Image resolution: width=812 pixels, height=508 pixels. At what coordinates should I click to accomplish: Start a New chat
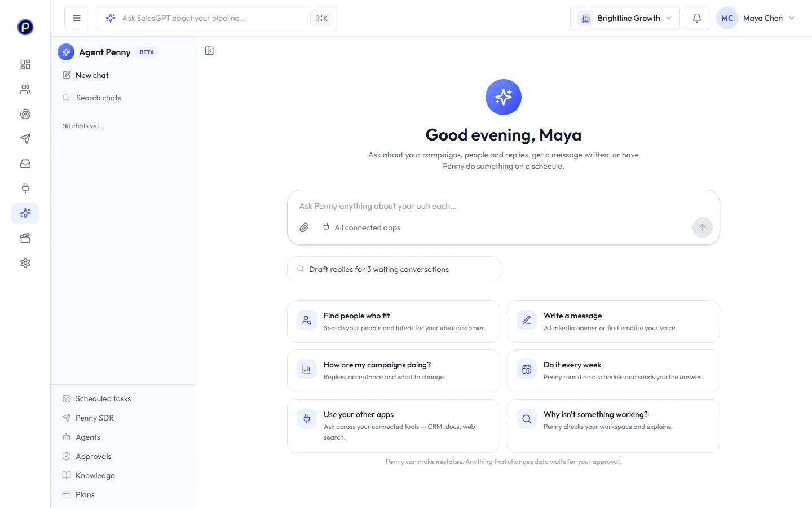point(122,75)
